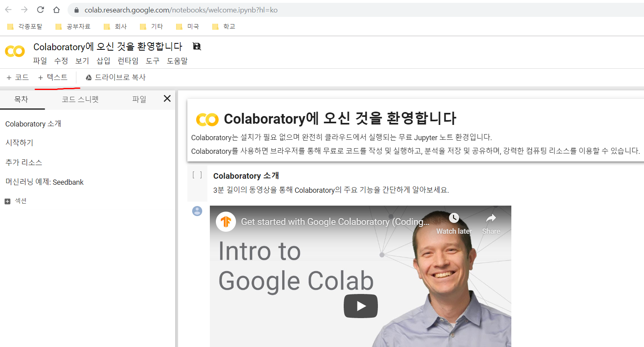Image resolution: width=644 pixels, height=347 pixels.
Task: Click the welcome heading in main cell
Action: pyautogui.click(x=340, y=118)
